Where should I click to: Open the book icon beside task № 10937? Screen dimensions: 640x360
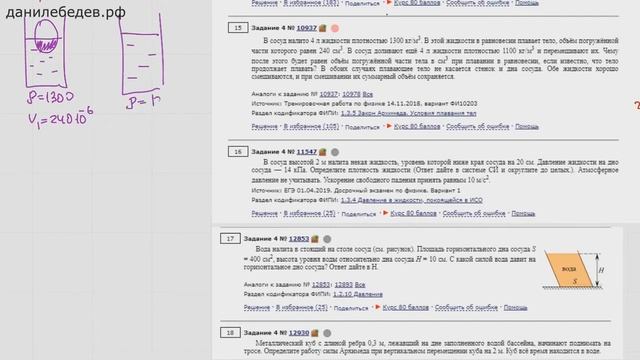pyautogui.click(x=322, y=28)
